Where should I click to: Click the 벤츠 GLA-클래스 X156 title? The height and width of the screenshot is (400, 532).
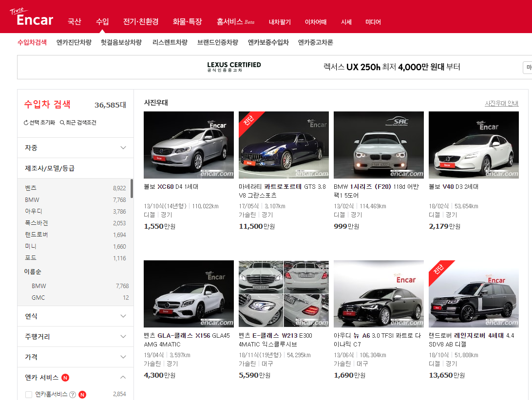(187, 340)
